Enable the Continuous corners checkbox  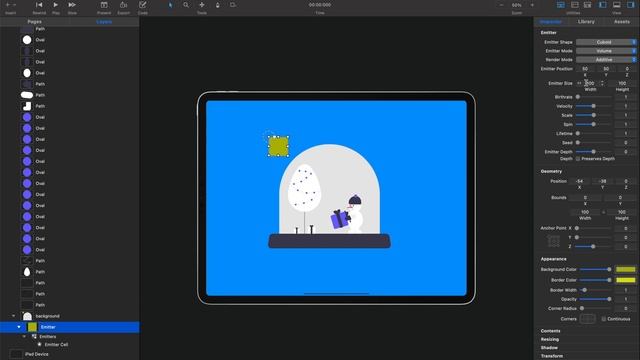[604, 319]
